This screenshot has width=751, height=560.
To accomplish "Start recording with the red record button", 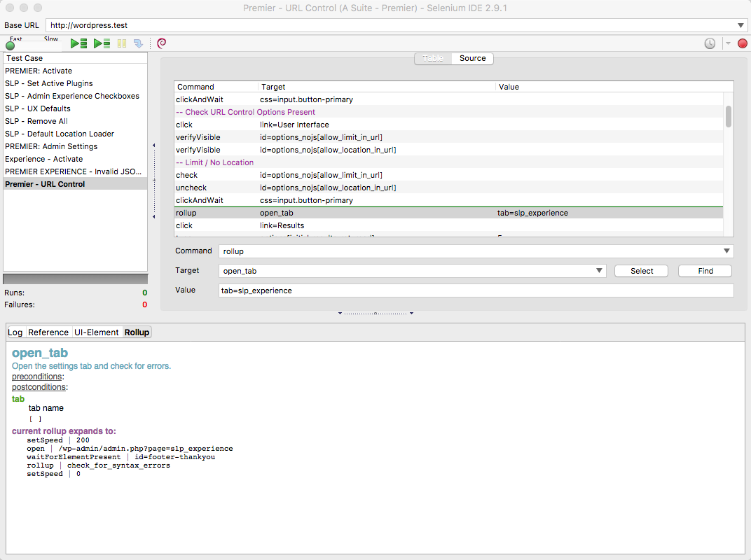I will pos(742,43).
